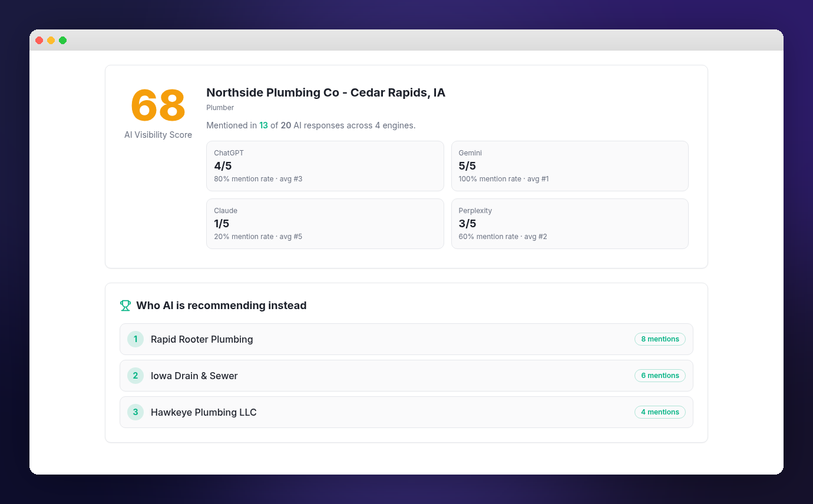Click the 8 mentions badge
Viewport: 813px width, 504px height.
point(660,339)
